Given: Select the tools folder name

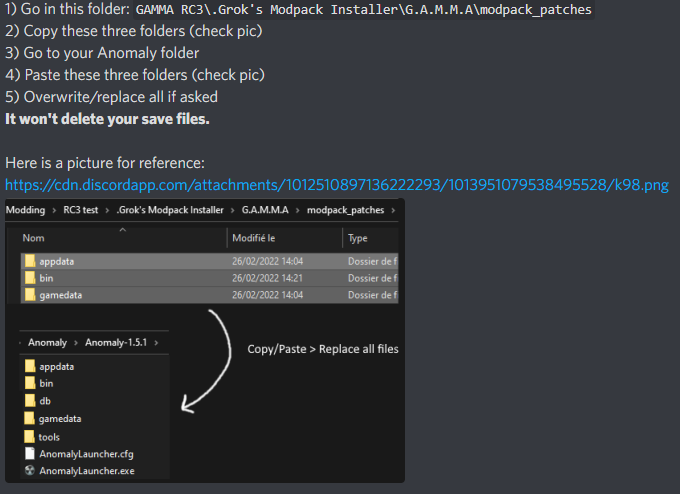Looking at the screenshot, I should tap(49, 437).
